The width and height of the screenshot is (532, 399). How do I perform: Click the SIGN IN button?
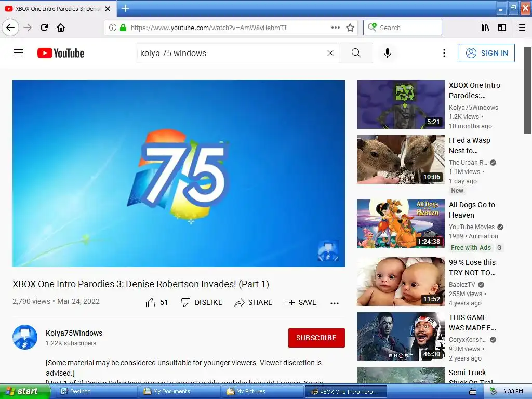pyautogui.click(x=486, y=53)
